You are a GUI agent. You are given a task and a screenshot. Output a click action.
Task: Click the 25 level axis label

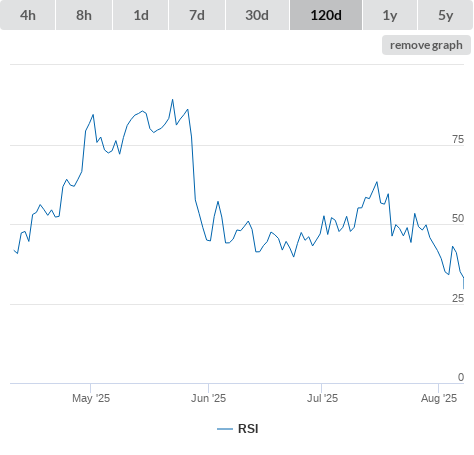[458, 298]
